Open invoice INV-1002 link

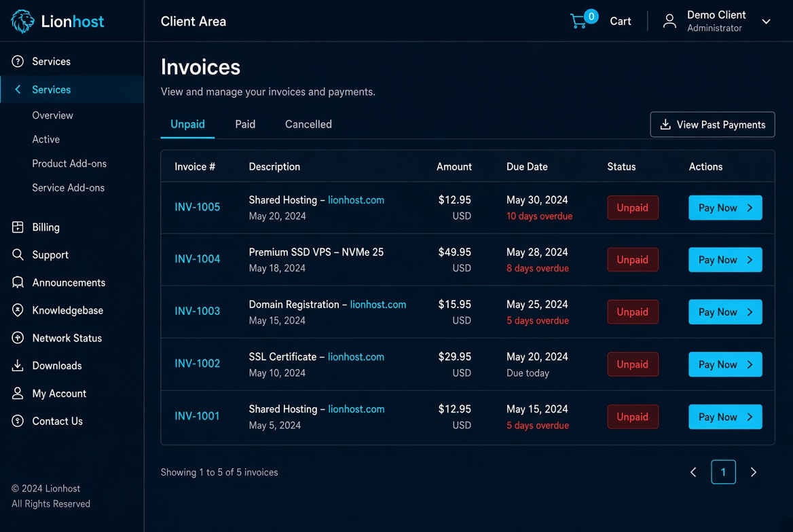(x=198, y=364)
